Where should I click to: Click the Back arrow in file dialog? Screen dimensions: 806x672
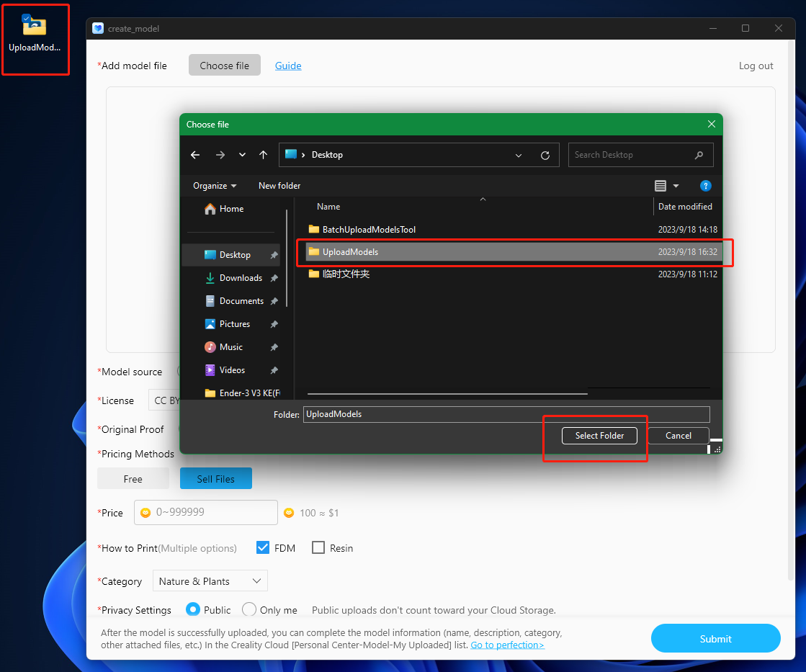pyautogui.click(x=195, y=155)
